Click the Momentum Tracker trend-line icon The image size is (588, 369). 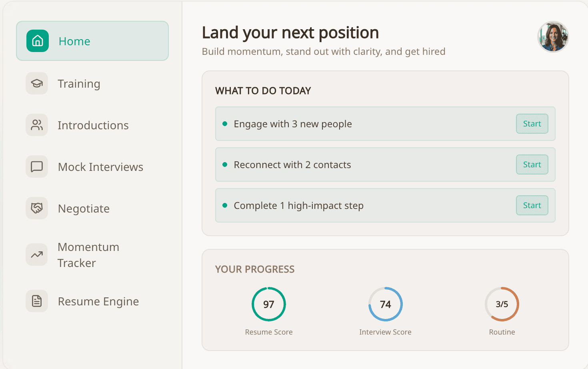click(x=37, y=255)
